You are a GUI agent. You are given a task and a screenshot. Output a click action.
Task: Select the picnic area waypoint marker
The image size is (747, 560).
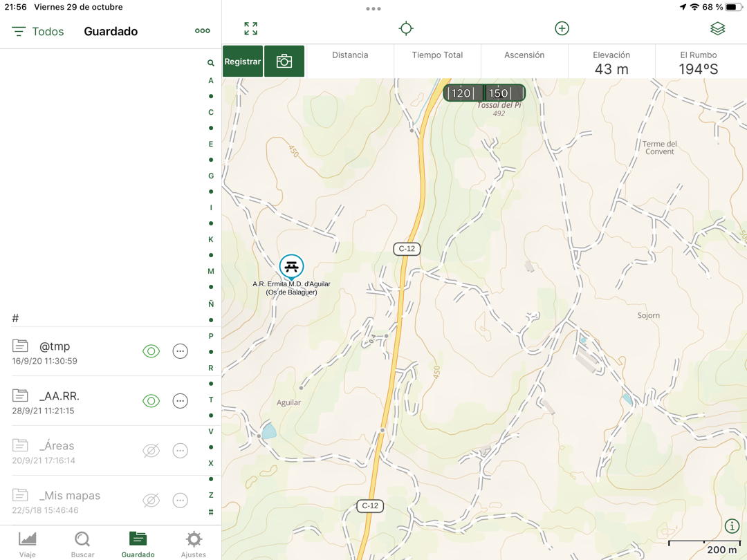(291, 267)
